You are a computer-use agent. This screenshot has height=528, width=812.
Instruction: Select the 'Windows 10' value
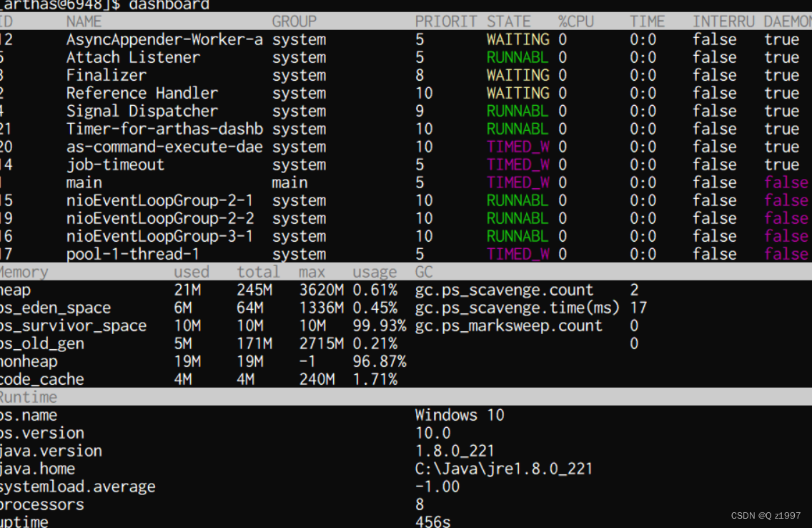tap(460, 415)
